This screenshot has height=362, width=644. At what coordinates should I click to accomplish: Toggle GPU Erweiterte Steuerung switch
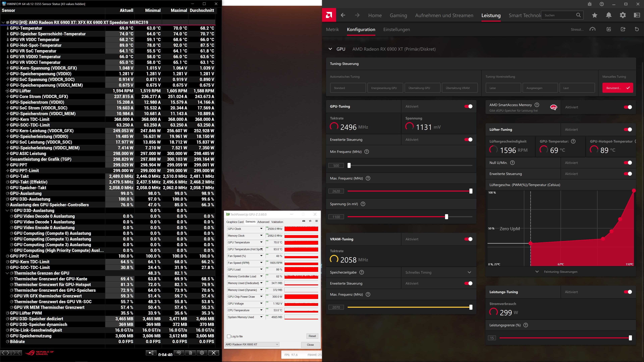click(468, 140)
